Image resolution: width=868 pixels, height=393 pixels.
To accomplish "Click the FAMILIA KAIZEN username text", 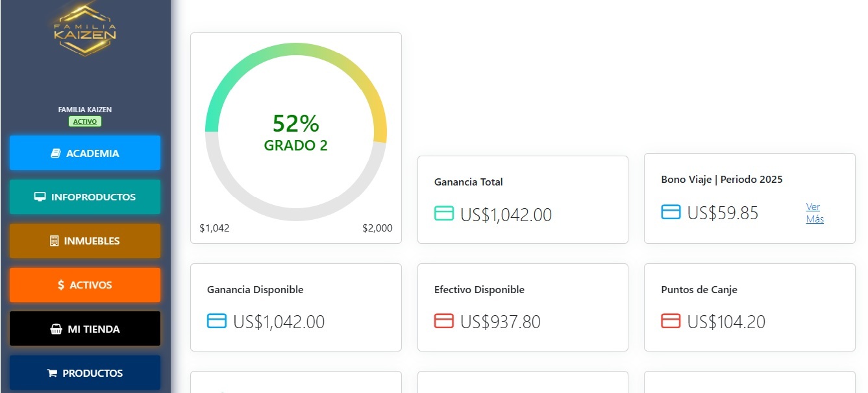I will 85,110.
